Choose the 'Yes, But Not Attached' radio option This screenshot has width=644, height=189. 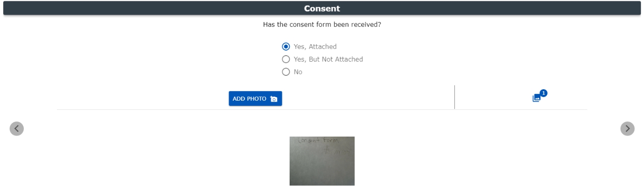coord(286,59)
